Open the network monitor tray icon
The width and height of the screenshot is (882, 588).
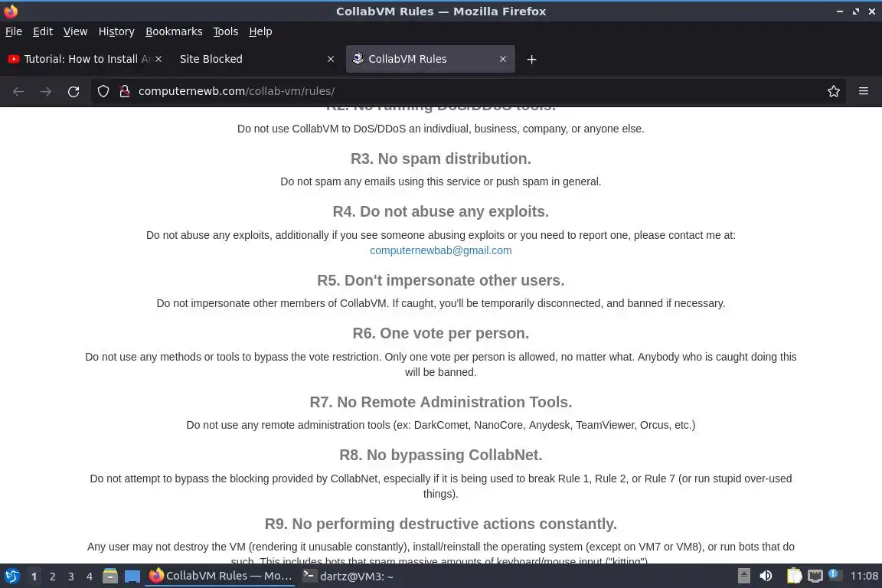point(815,576)
